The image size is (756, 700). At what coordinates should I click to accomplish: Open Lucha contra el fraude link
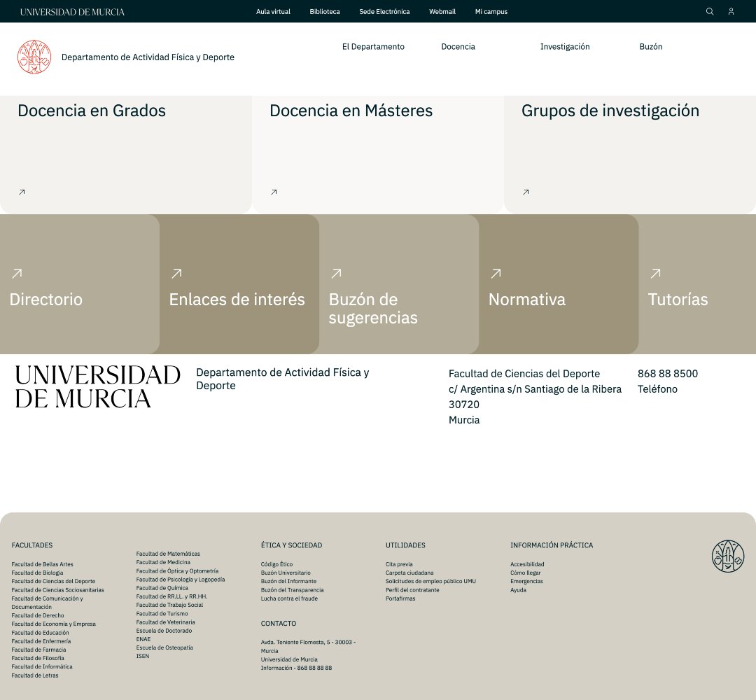tap(289, 598)
